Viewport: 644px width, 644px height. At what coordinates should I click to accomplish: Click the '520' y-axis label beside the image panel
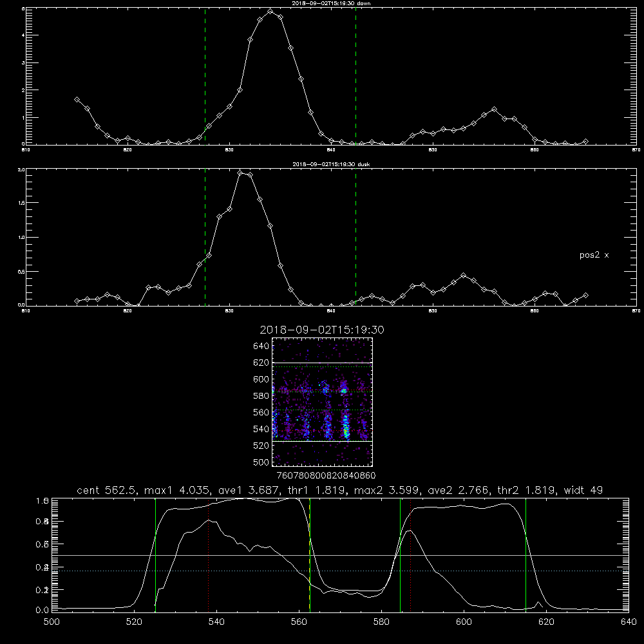[x=261, y=446]
